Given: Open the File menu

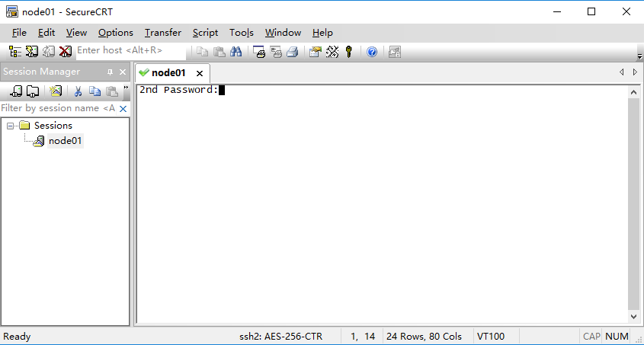Looking at the screenshot, I should [19, 33].
